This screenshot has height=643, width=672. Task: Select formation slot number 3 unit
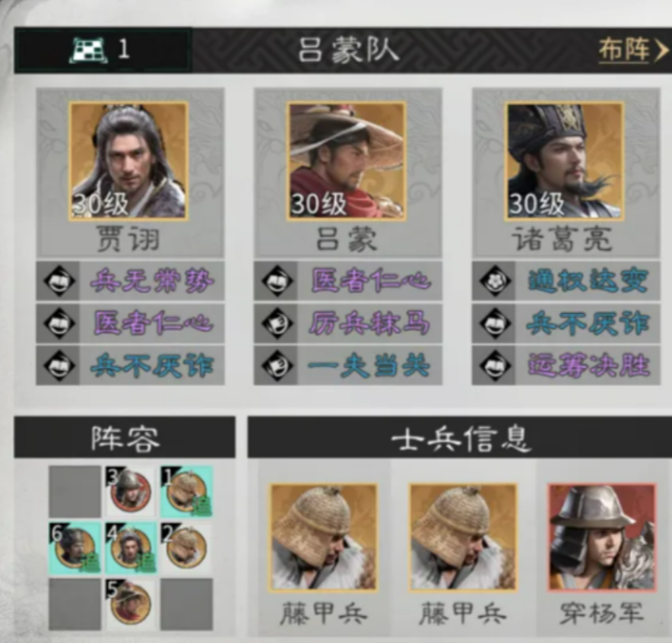[x=130, y=491]
